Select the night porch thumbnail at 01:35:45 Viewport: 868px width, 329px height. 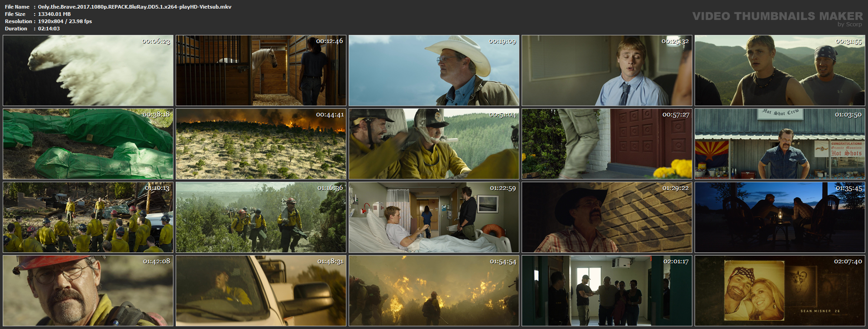click(780, 218)
